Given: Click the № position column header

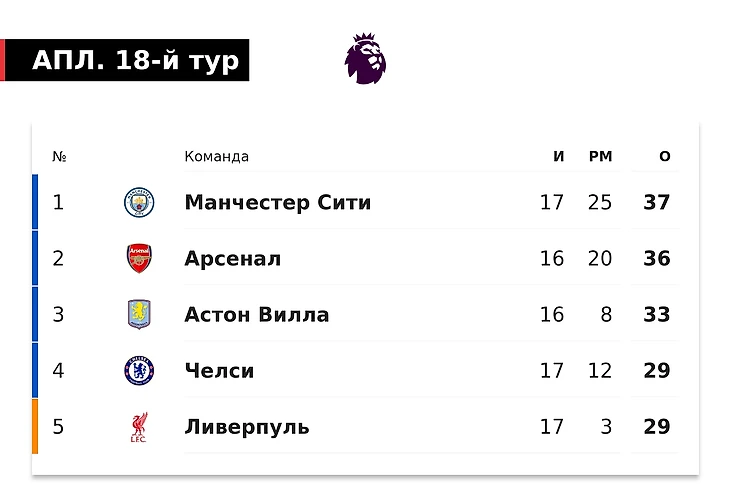Looking at the screenshot, I should [59, 156].
